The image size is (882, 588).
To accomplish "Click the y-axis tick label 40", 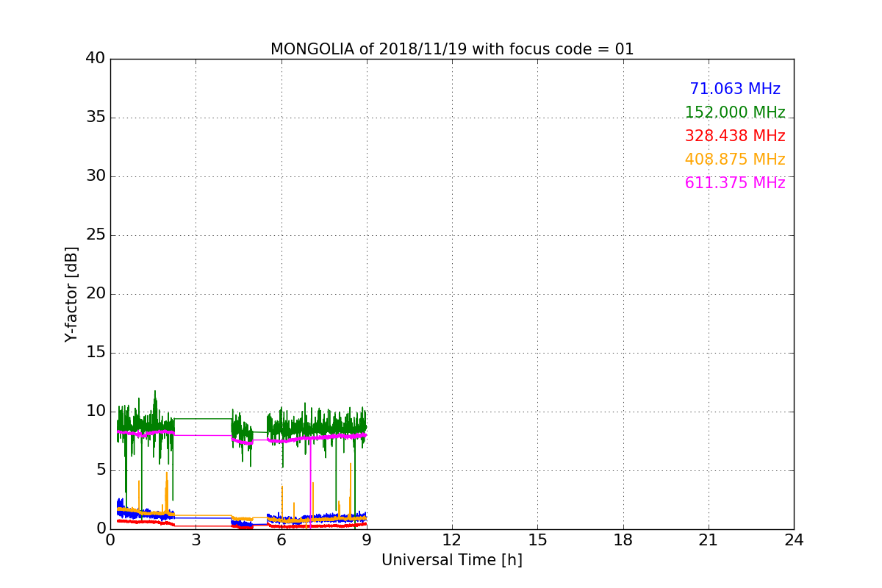I will [x=96, y=59].
